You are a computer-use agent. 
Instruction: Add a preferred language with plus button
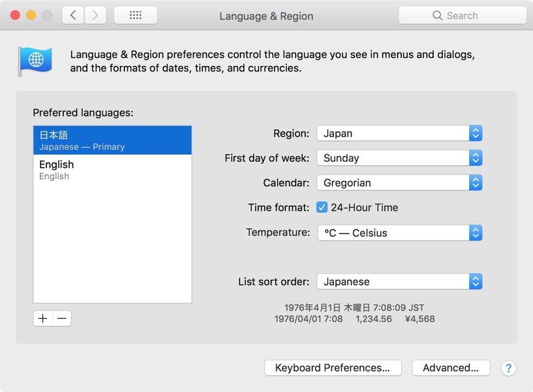coord(43,319)
